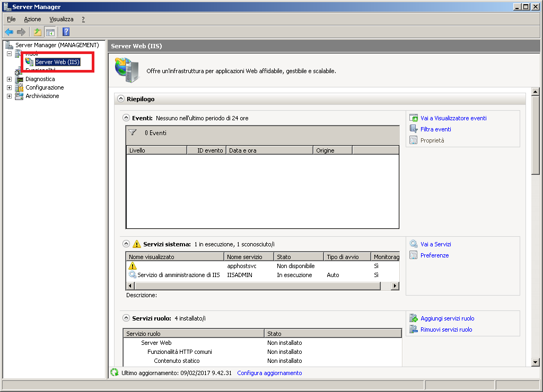Click the warning icon in apphostsvc row
The height and width of the screenshot is (392, 543).
(133, 266)
